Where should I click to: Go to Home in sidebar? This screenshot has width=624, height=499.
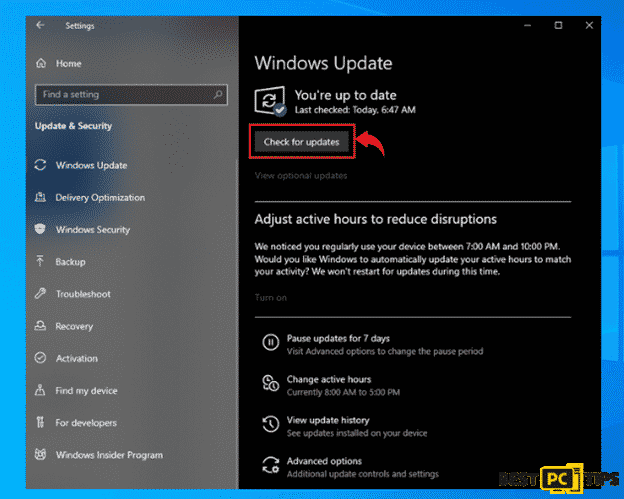pos(68,64)
